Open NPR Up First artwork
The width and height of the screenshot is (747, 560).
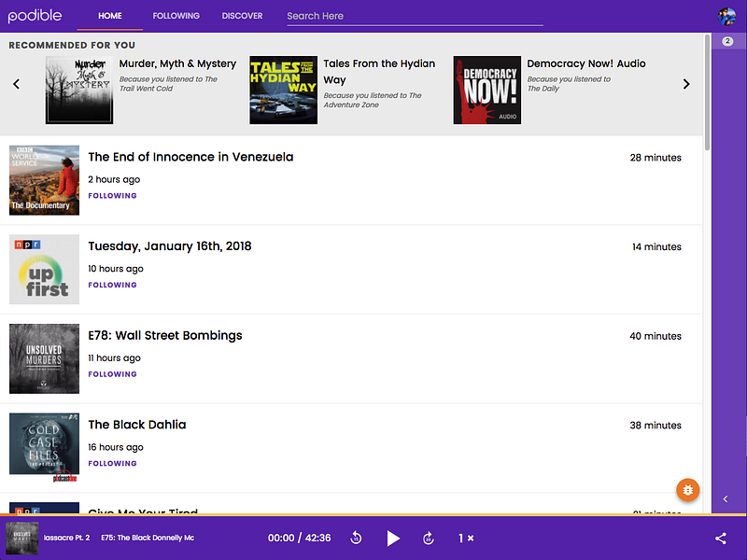[x=44, y=269]
